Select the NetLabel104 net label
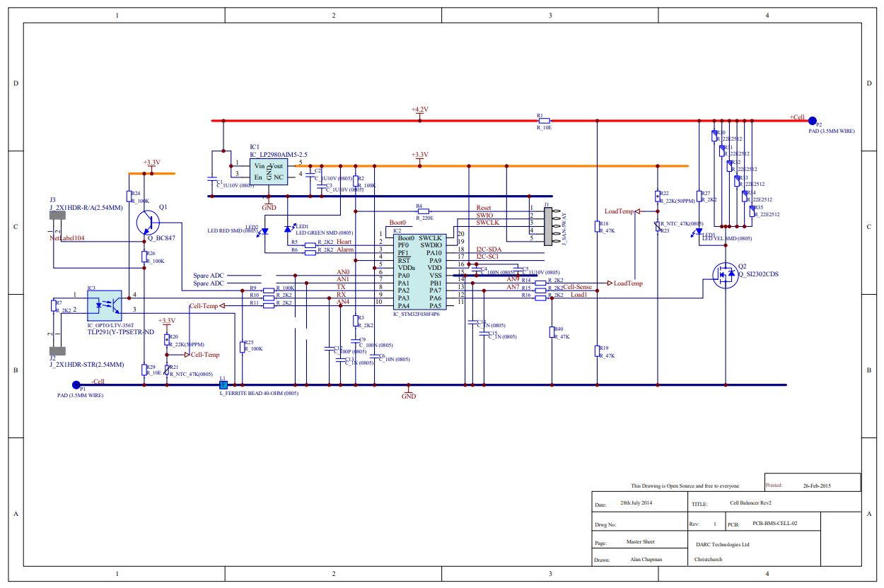Image resolution: width=884 pixels, height=588 pixels. pos(67,239)
